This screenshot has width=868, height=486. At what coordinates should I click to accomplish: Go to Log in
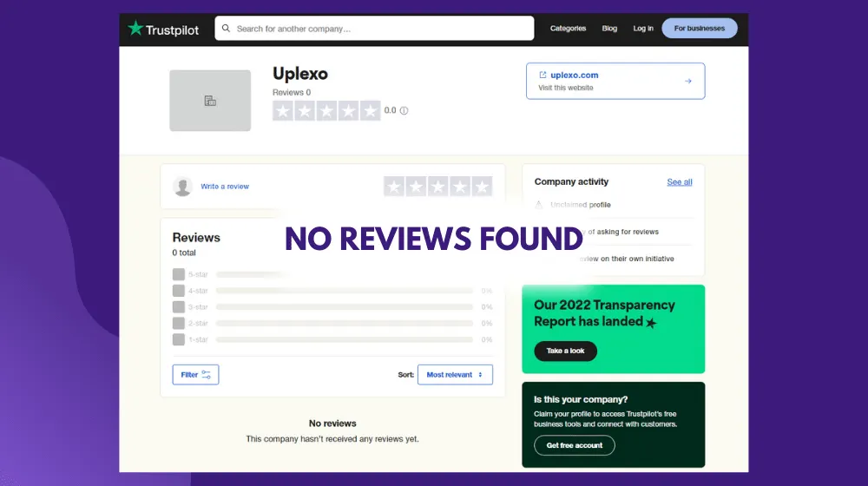coord(642,29)
